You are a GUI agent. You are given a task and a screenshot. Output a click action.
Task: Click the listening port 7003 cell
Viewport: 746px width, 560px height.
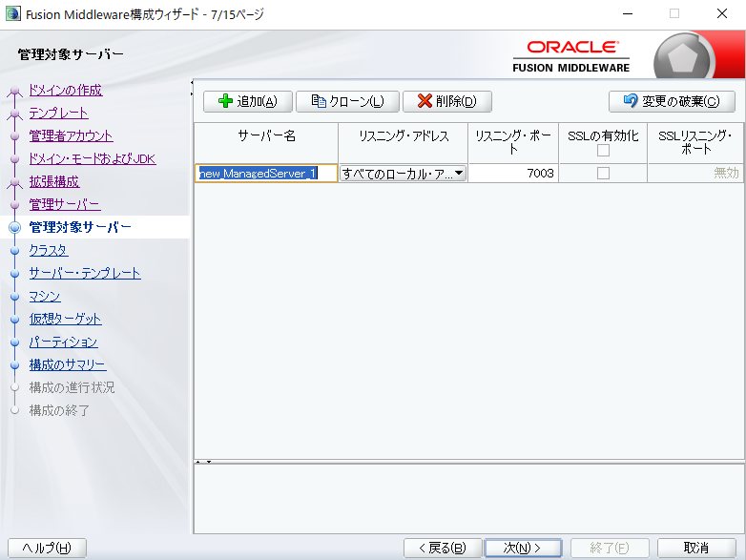click(x=513, y=174)
